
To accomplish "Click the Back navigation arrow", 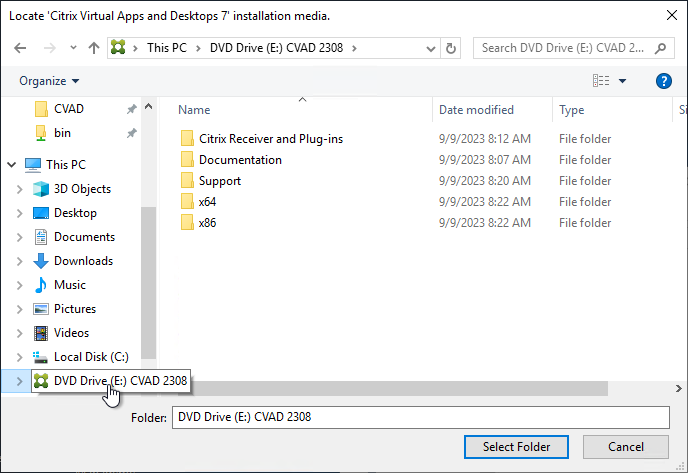I will coord(20,48).
